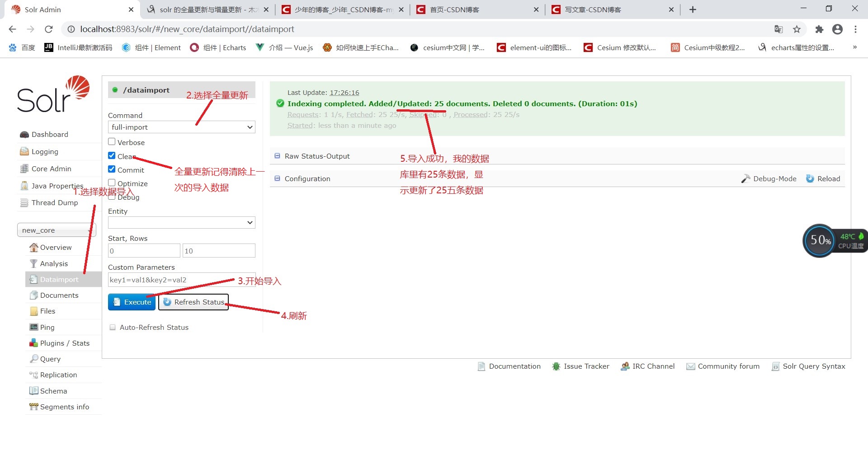Open the Overview house icon
Viewport: 868px width, 464px height.
[33, 248]
